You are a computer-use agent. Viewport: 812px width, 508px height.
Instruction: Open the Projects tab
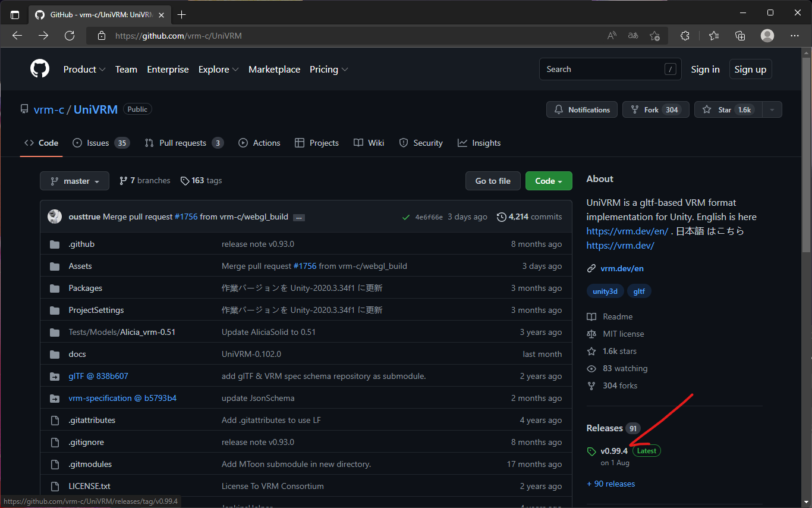(x=316, y=143)
